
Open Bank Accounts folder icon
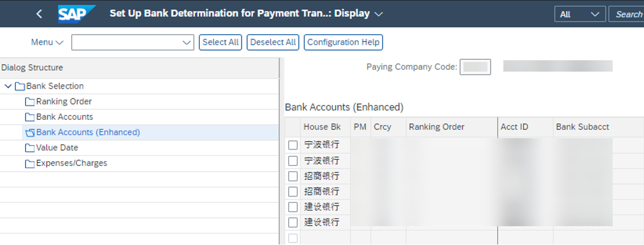pyautogui.click(x=30, y=117)
